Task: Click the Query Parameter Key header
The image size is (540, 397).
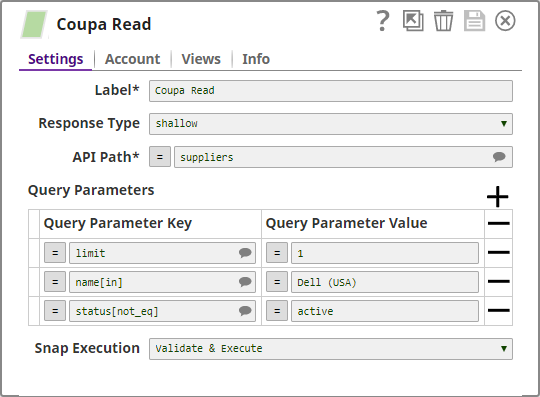Action: coord(117,223)
